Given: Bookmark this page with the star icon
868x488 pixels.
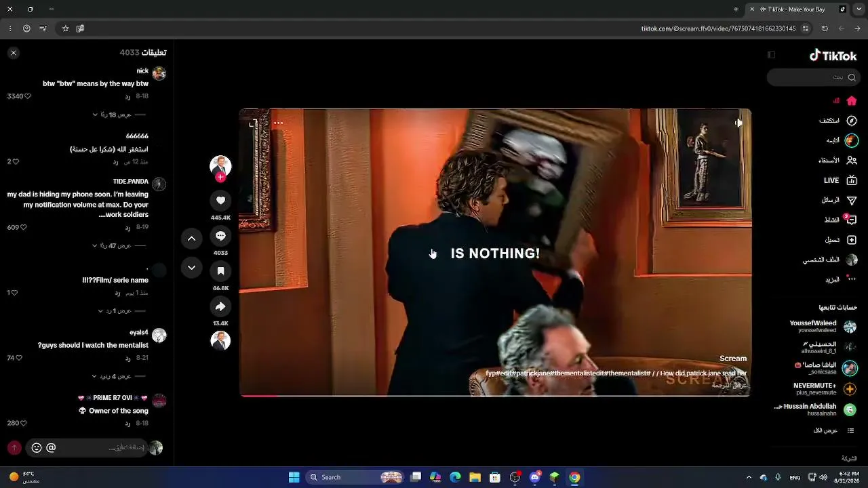Looking at the screenshot, I should tap(66, 28).
